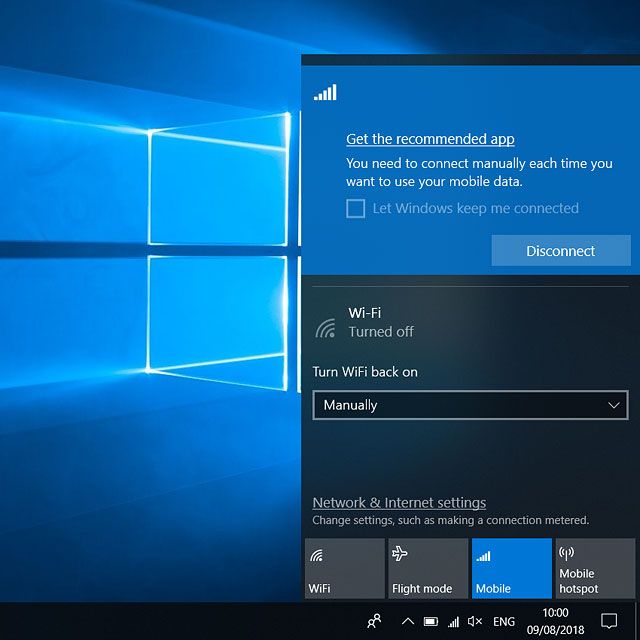Screen dimensions: 640x640
Task: Open Network & Internet settings link
Action: click(399, 503)
